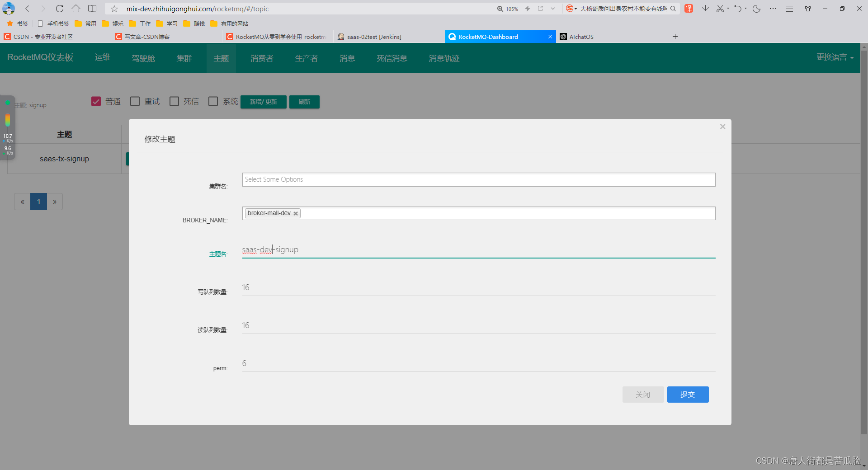This screenshot has height=470, width=868.
Task: Open the 常用 bookmark folder
Action: [x=86, y=23]
